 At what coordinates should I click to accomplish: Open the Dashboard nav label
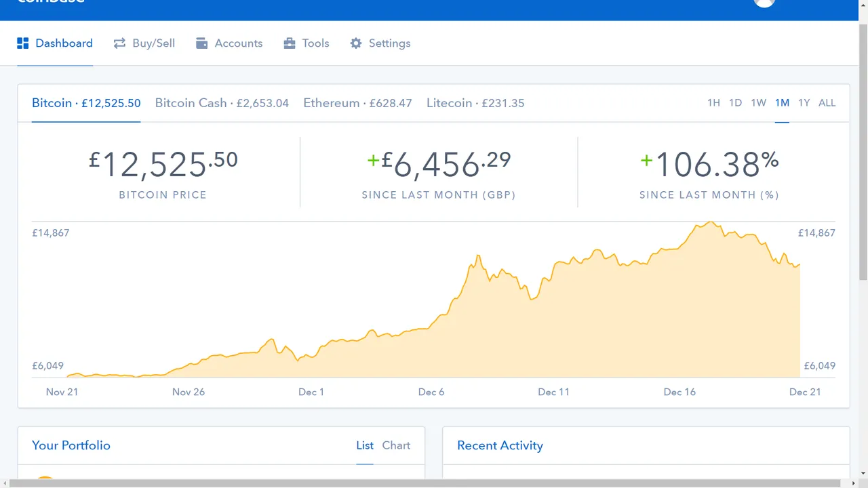click(64, 43)
